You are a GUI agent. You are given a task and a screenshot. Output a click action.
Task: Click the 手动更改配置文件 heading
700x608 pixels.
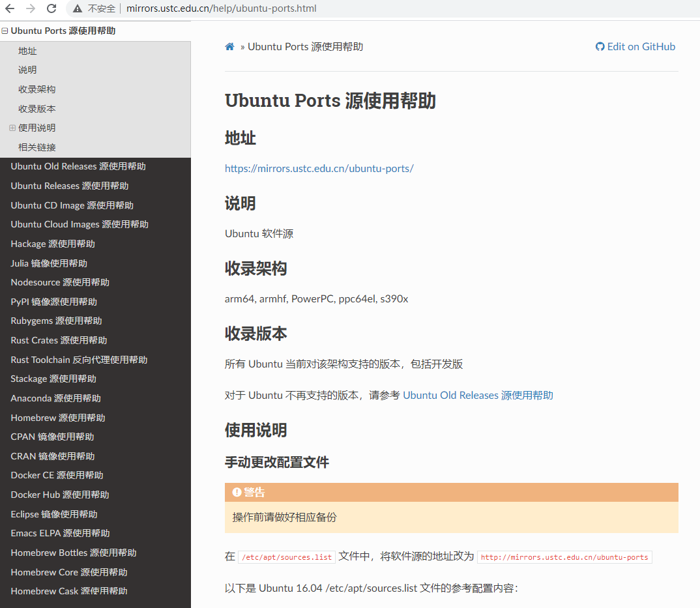277,462
